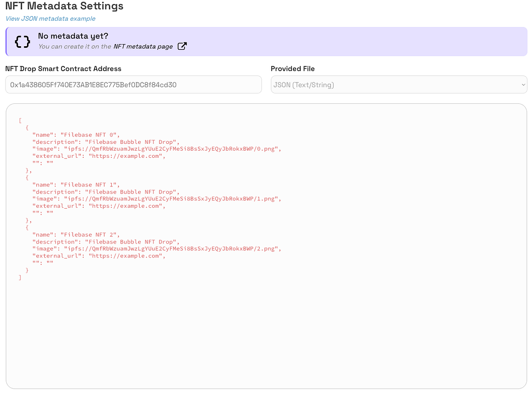Click the image line ending 0.png
The width and height of the screenshot is (532, 393).
pos(157,149)
